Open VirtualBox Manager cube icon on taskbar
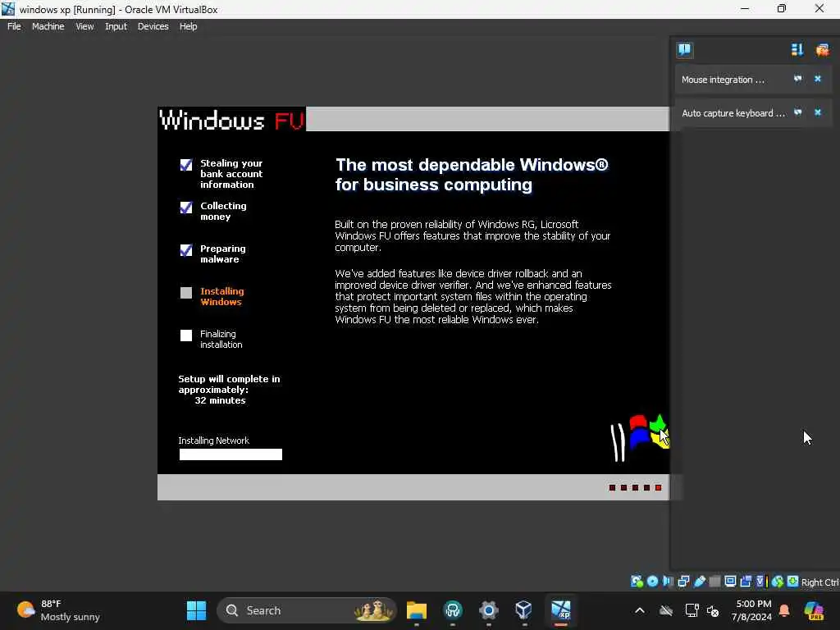This screenshot has width=840, height=630. 523,610
